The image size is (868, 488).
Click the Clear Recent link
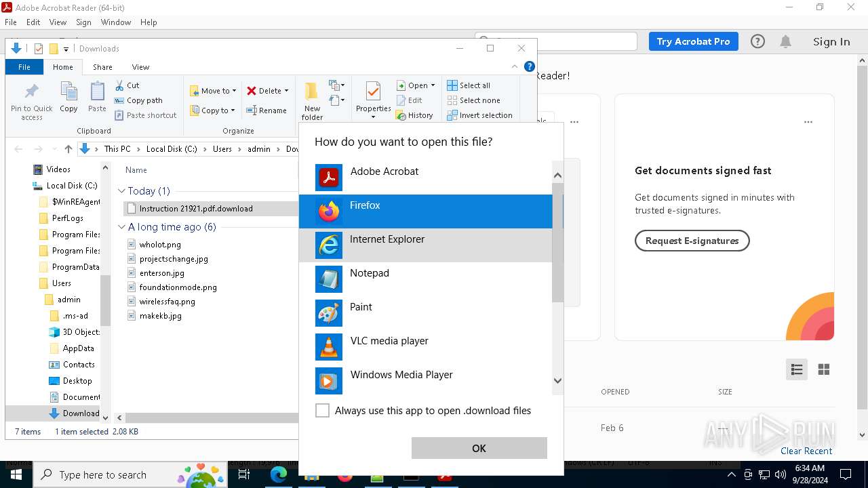coord(806,451)
